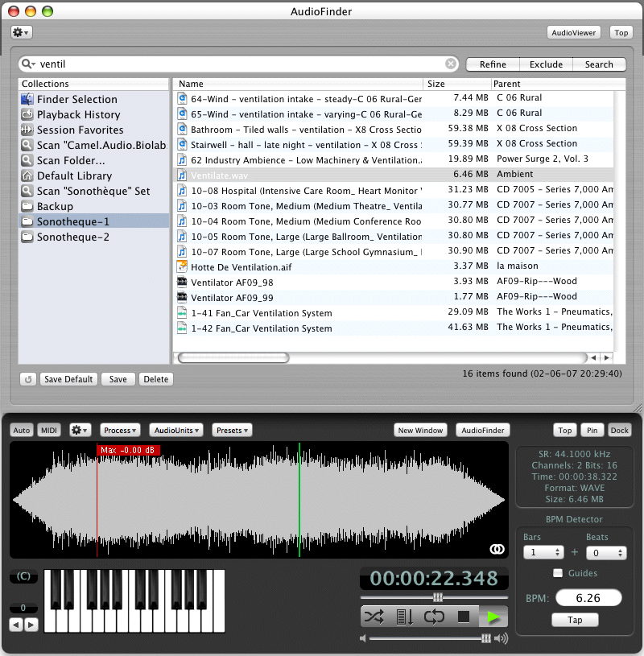Click the Tap tempo button
This screenshot has height=656, width=644.
(575, 620)
